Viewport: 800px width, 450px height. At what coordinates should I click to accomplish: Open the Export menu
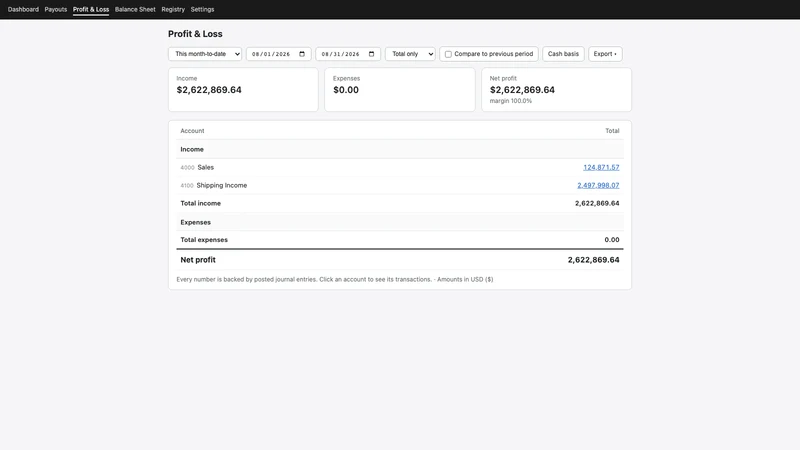pos(605,54)
